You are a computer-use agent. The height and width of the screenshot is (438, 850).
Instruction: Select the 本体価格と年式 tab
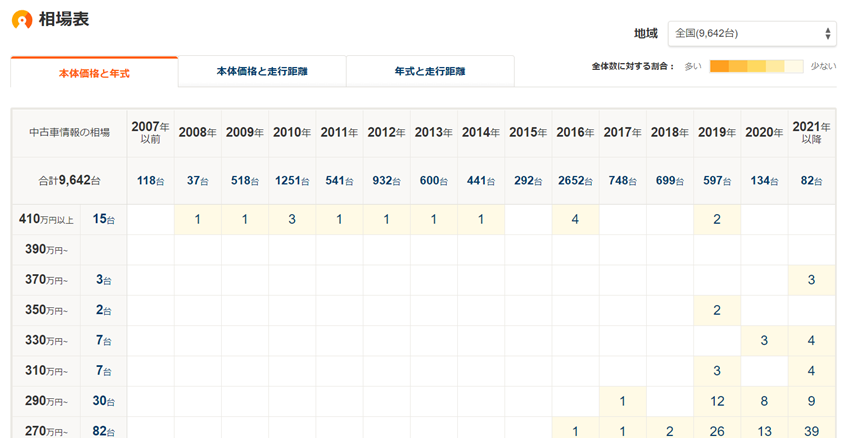(94, 73)
